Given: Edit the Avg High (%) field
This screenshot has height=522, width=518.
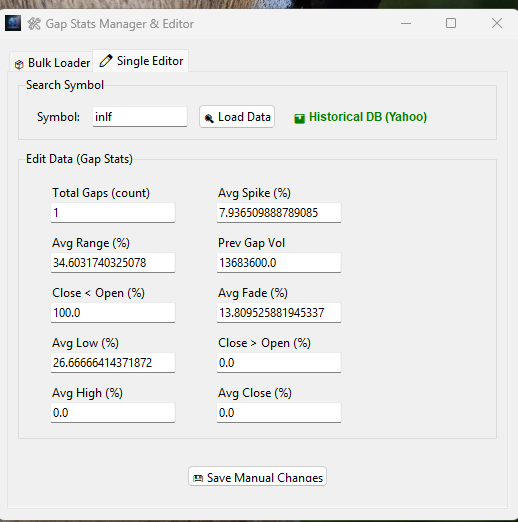Looking at the screenshot, I should [x=113, y=413].
